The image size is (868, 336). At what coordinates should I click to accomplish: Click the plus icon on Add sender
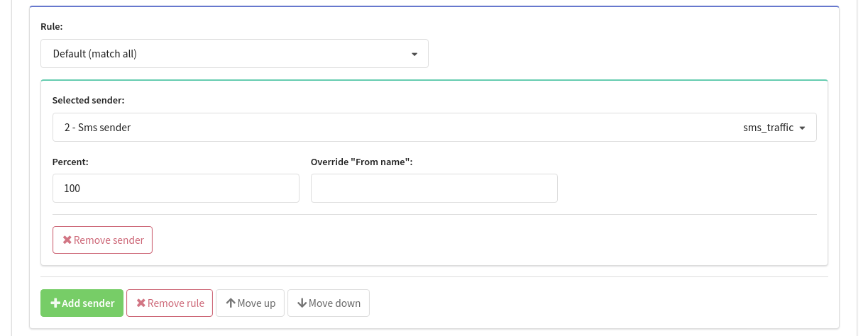55,303
